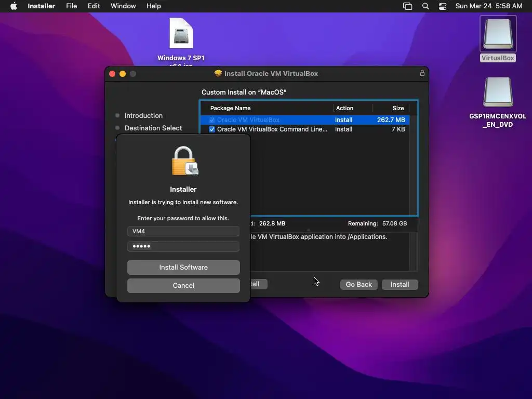Click the Destination Select step

tap(153, 128)
